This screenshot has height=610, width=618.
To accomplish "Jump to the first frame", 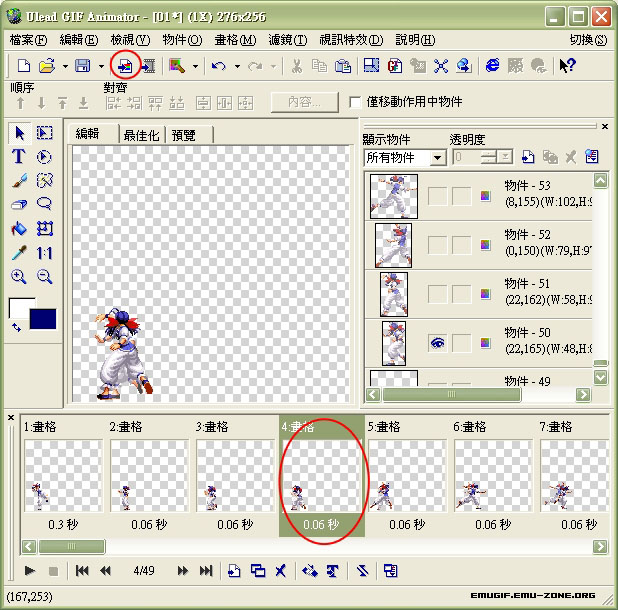I will [x=82, y=571].
